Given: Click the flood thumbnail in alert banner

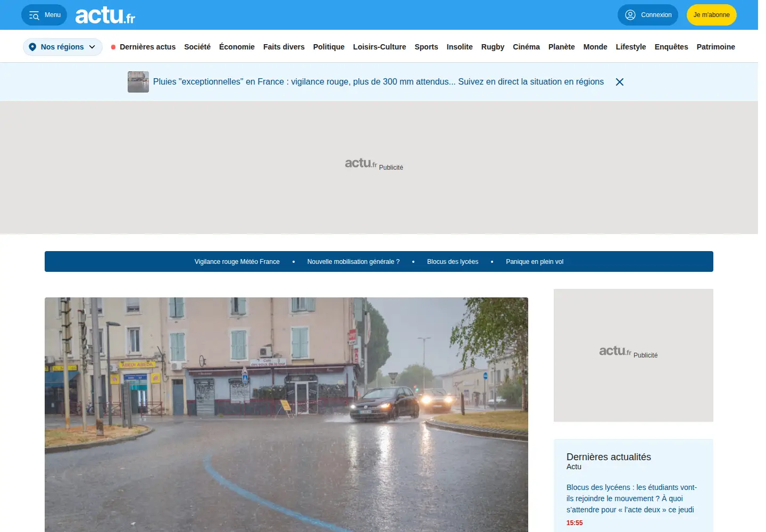Looking at the screenshot, I should coord(138,82).
